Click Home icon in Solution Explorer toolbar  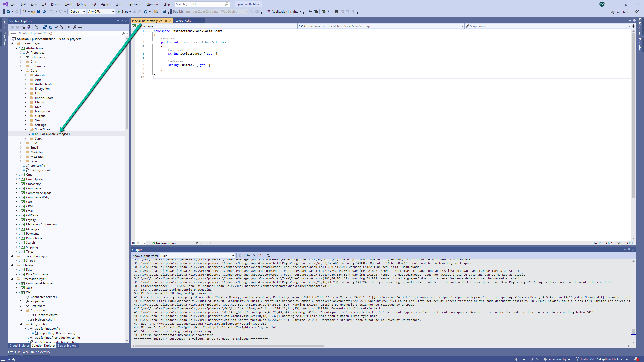tap(23, 27)
